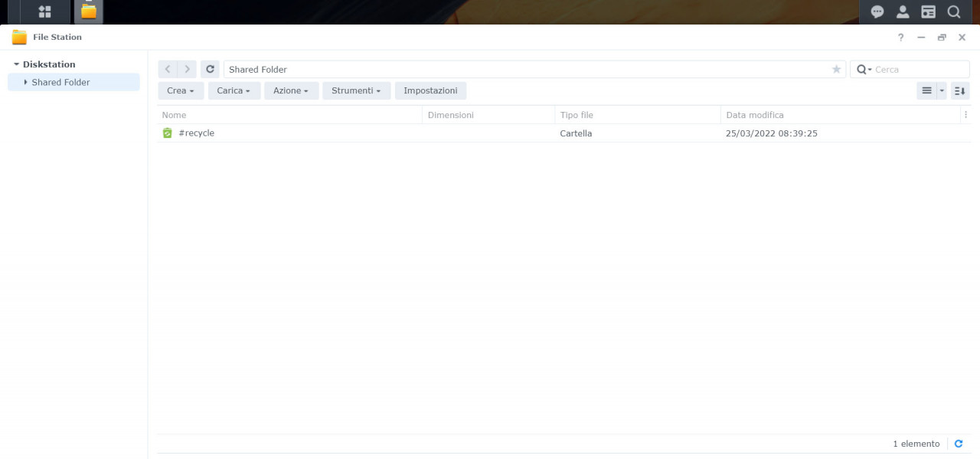The width and height of the screenshot is (980, 459).
Task: Open the Azione dropdown
Action: point(291,90)
